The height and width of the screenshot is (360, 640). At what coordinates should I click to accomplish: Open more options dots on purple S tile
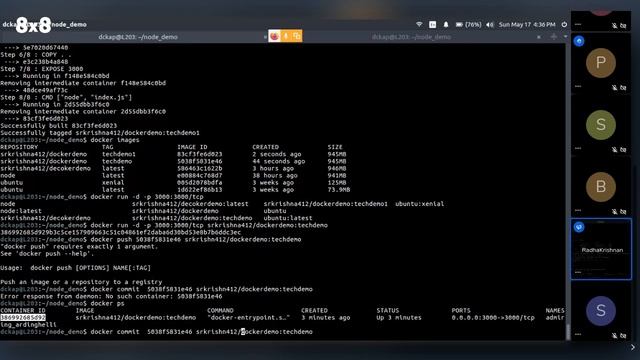578,334
